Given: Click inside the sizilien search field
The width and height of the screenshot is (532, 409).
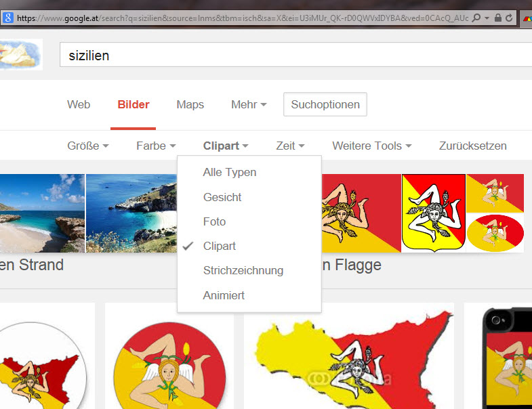Looking at the screenshot, I should [x=295, y=55].
